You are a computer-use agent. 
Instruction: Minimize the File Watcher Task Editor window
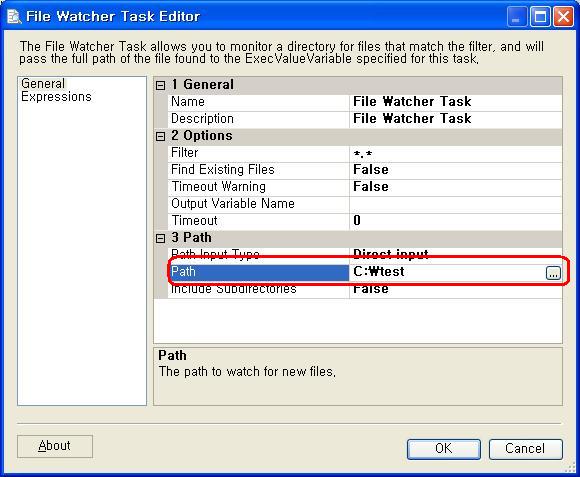click(x=517, y=17)
